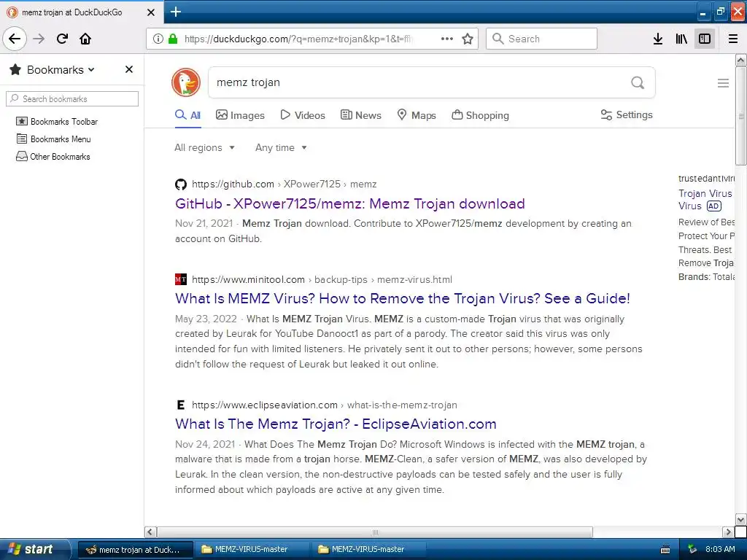This screenshot has height=560, width=747.
Task: Click the GitHub favicon beside first result
Action: [181, 184]
